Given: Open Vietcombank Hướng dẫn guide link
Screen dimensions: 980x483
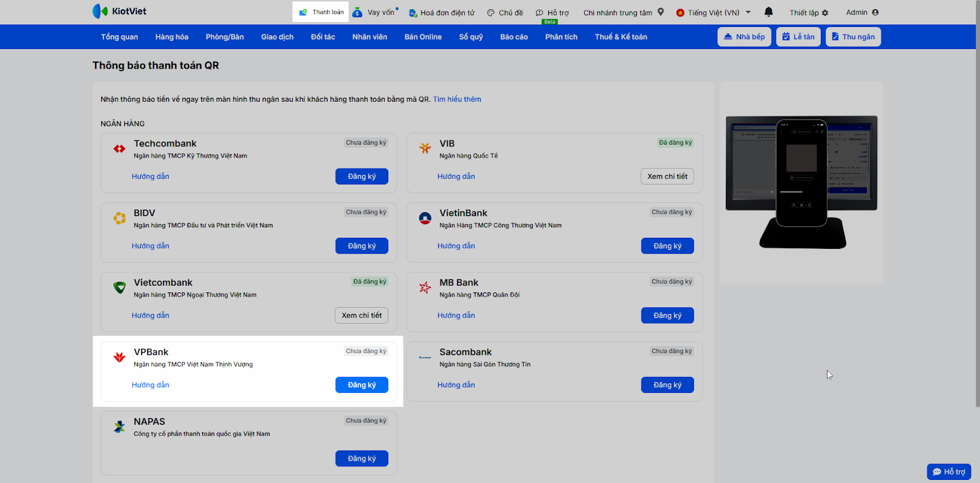Looking at the screenshot, I should pyautogui.click(x=151, y=316).
